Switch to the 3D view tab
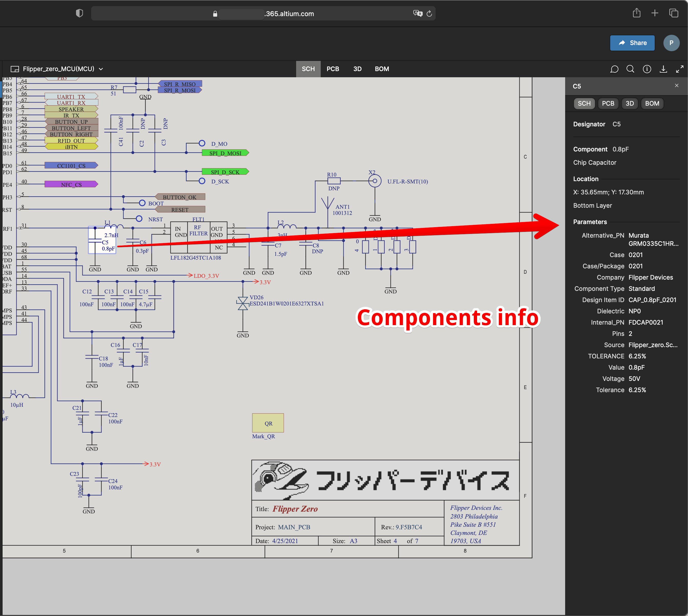The image size is (688, 616). tap(357, 69)
